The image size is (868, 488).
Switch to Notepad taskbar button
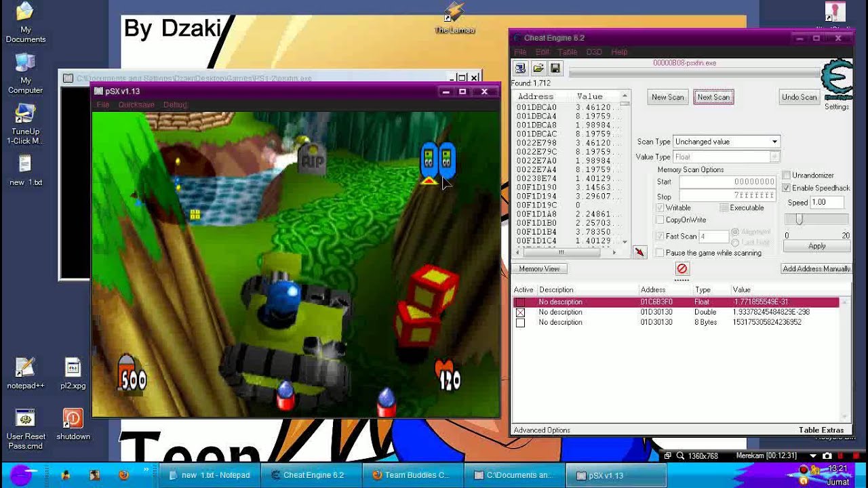pos(209,475)
